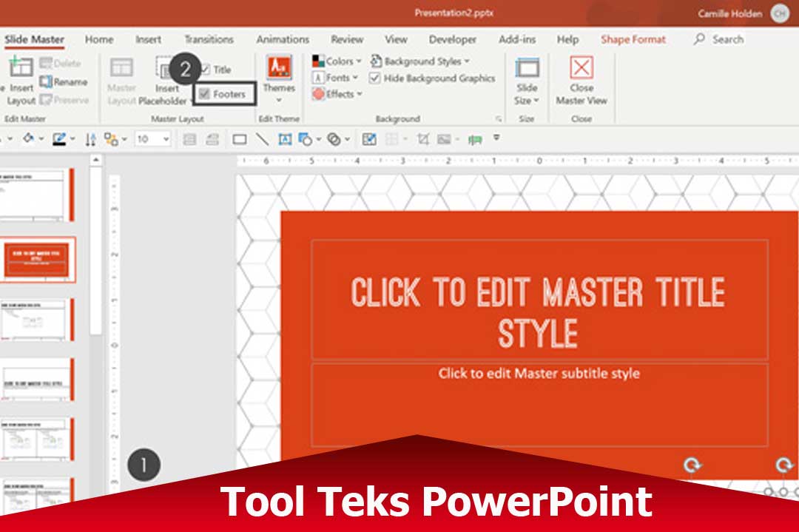Open the Developer tab
This screenshot has height=532, width=799.
453,39
